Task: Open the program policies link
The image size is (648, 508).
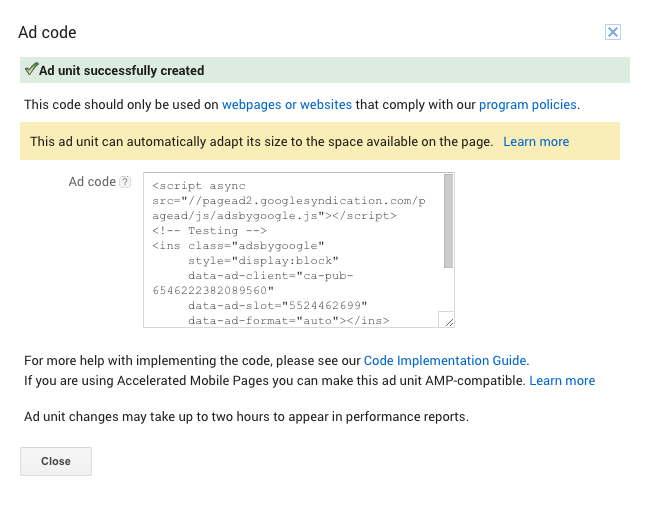Action: pyautogui.click(x=527, y=105)
